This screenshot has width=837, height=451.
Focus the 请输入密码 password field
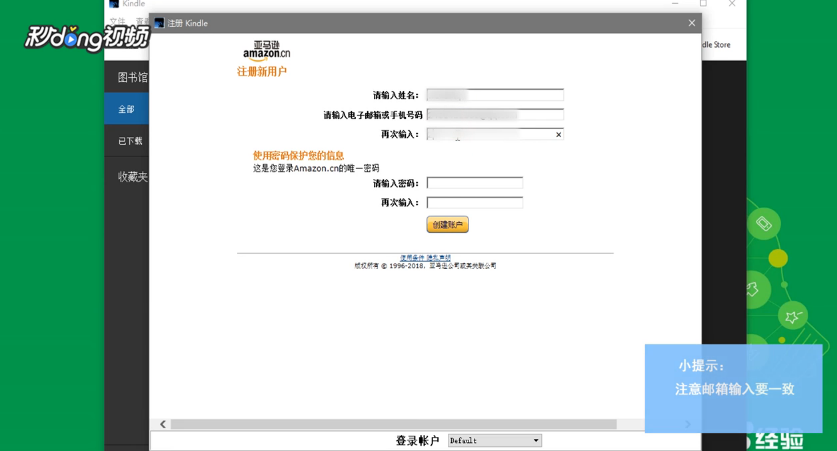475,183
